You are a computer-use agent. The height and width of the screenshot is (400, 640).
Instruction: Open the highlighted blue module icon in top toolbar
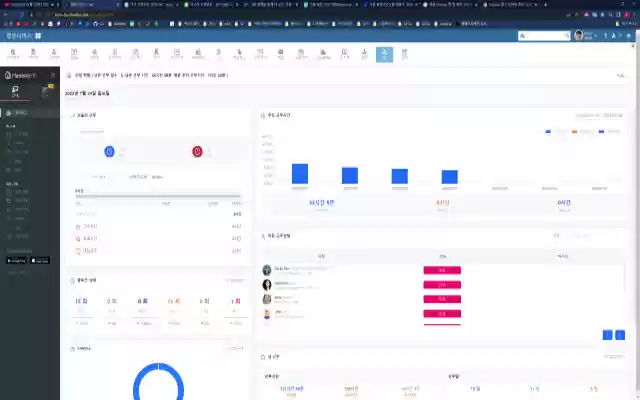click(384, 54)
